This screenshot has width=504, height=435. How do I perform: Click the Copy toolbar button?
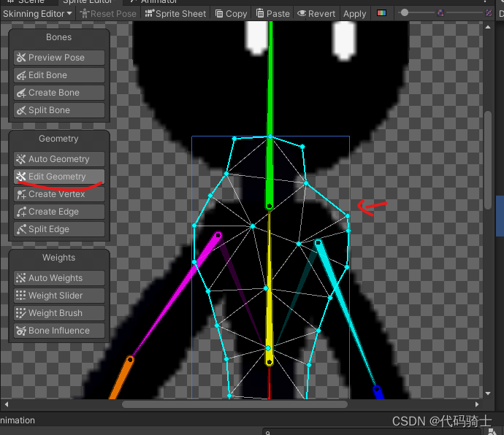pos(231,14)
